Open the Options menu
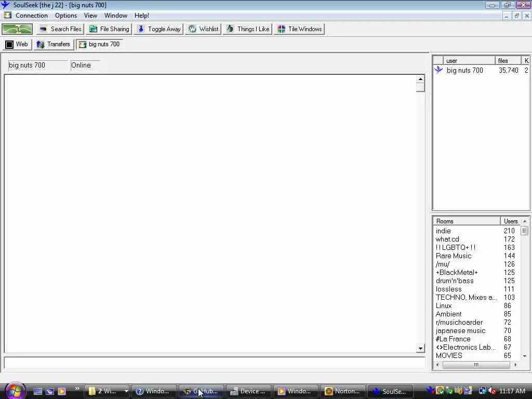The image size is (532, 399). (x=66, y=16)
